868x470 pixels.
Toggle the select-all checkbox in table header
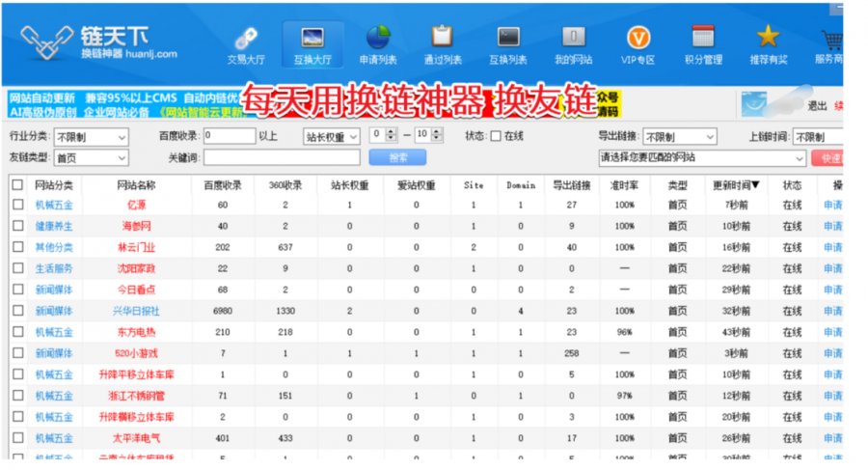[x=17, y=184]
